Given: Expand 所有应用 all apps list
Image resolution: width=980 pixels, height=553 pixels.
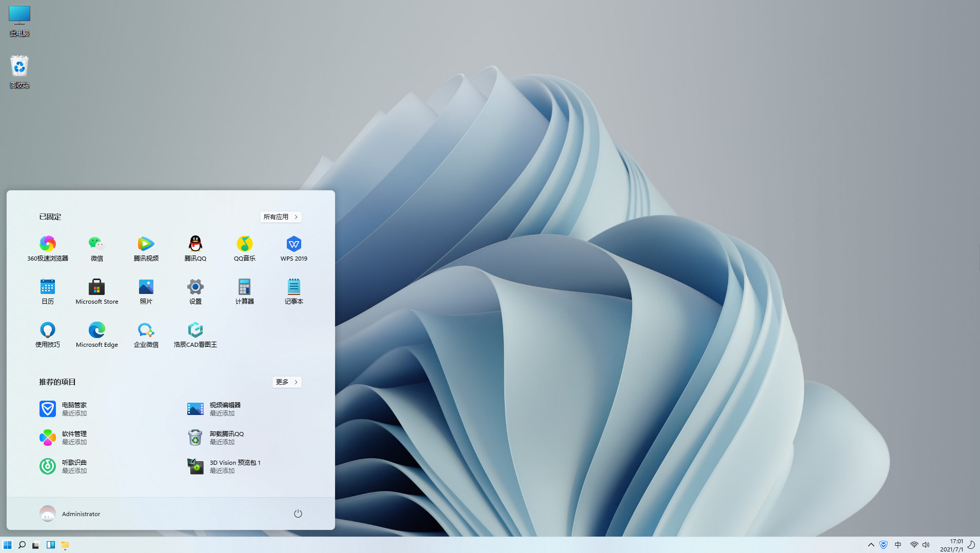Looking at the screenshot, I should 281,217.
